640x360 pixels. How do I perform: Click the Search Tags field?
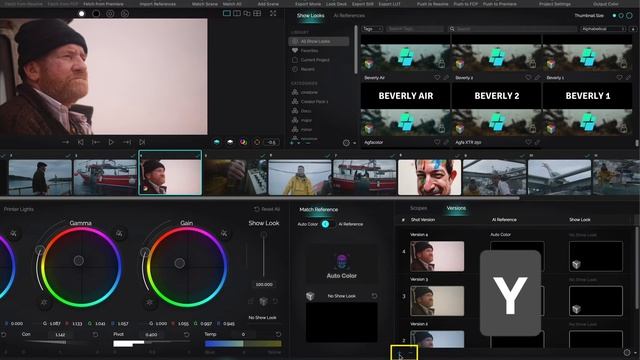tap(415, 29)
